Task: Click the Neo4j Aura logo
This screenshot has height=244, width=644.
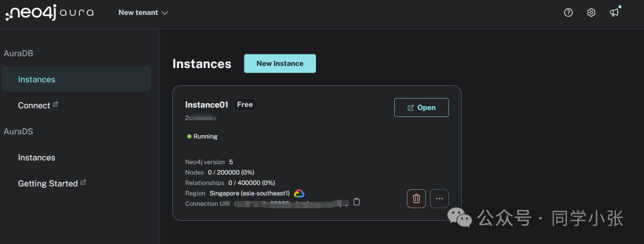Action: point(49,13)
